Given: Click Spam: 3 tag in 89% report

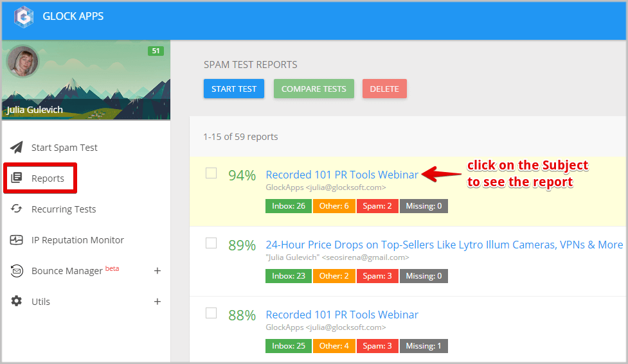Looking at the screenshot, I should (x=377, y=276).
